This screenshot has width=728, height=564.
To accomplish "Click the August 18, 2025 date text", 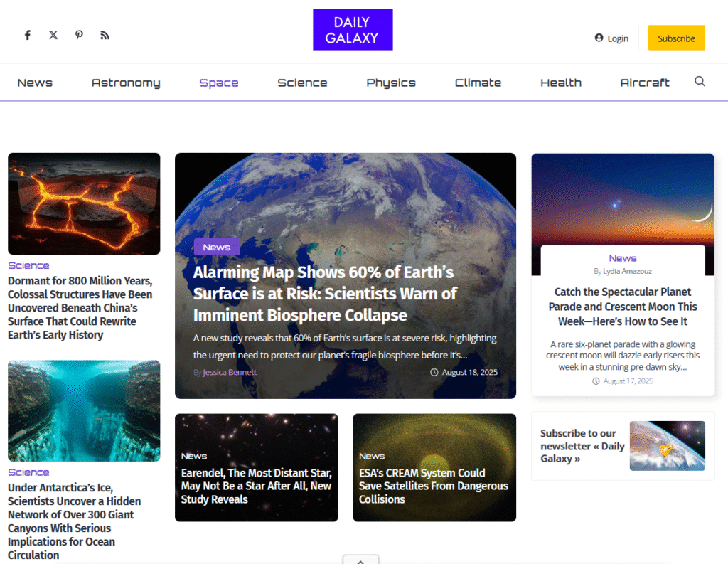I will (469, 372).
